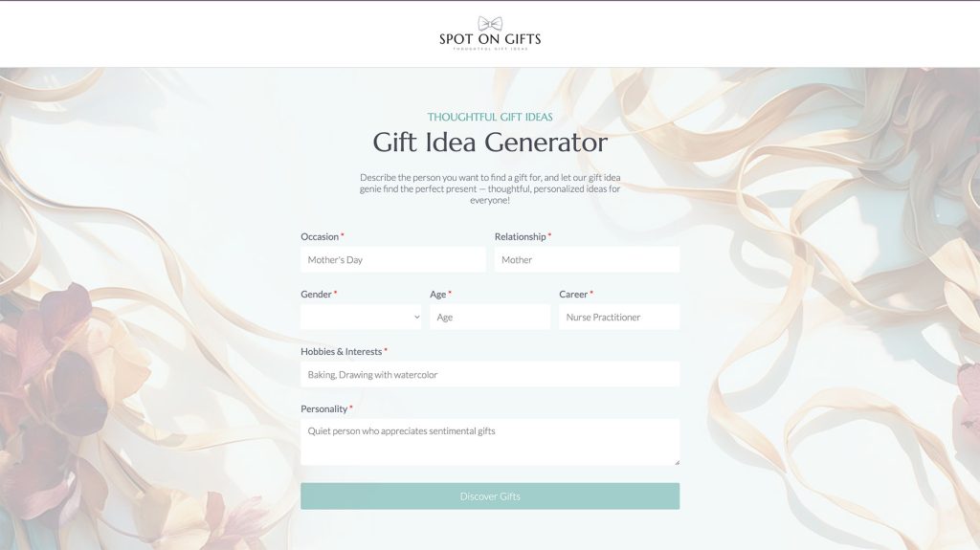Click the Gift Idea Generator heading
Viewport: 980px width, 550px height.
click(x=490, y=143)
